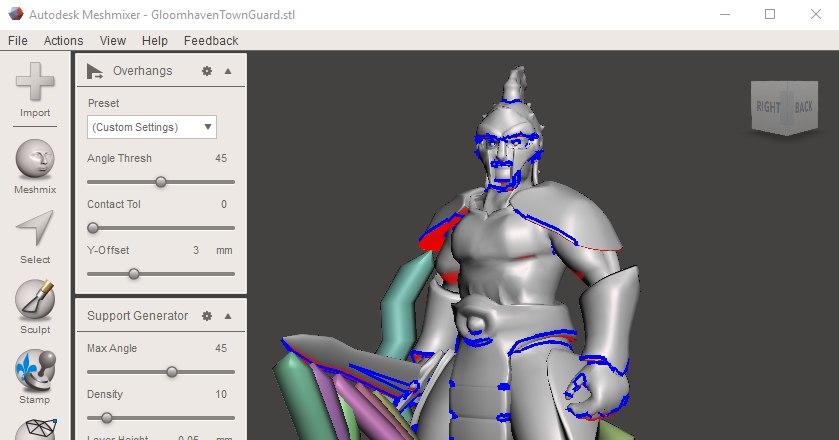The image size is (839, 440).
Task: Choose the Select tool
Action: (x=35, y=237)
